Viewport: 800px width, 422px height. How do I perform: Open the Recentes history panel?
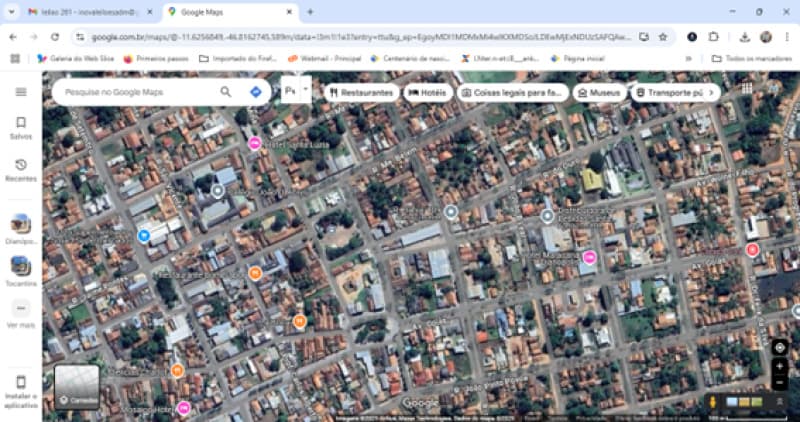[x=21, y=170]
